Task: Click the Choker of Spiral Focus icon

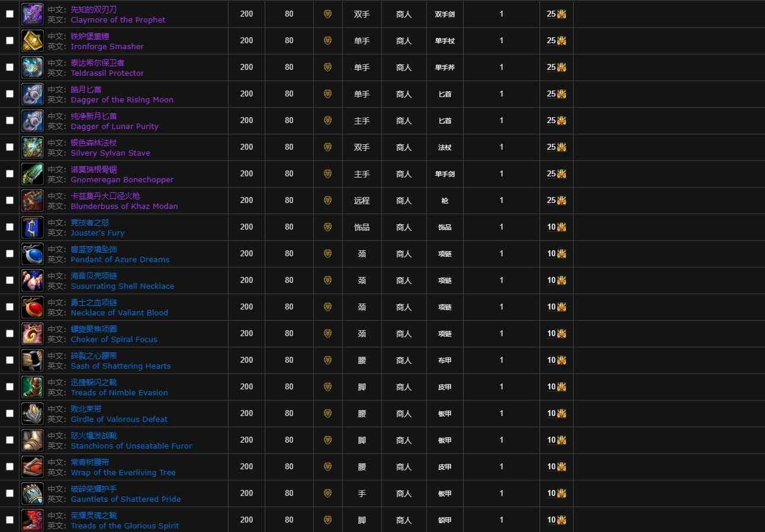Action: pyautogui.click(x=33, y=334)
